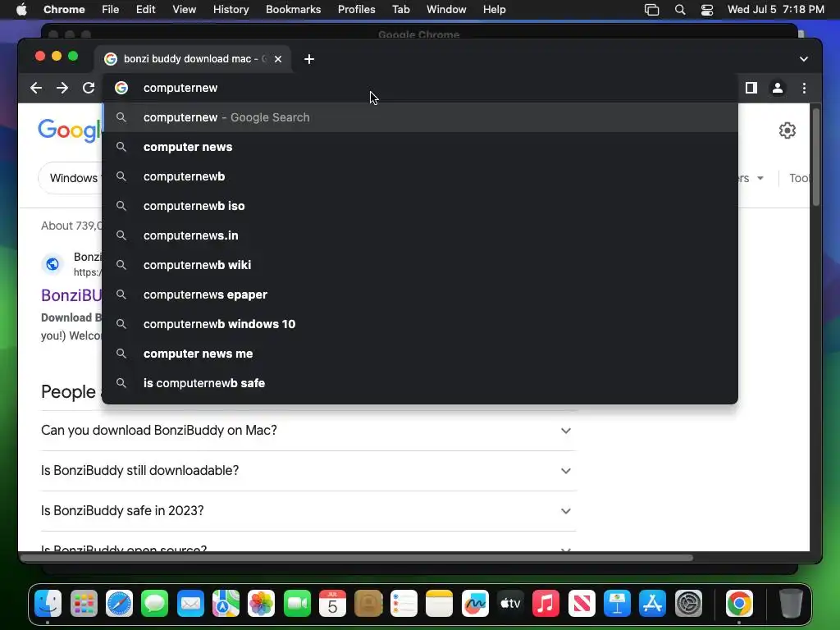Open the Edit menu
Screen dimensions: 840x630
146,9
